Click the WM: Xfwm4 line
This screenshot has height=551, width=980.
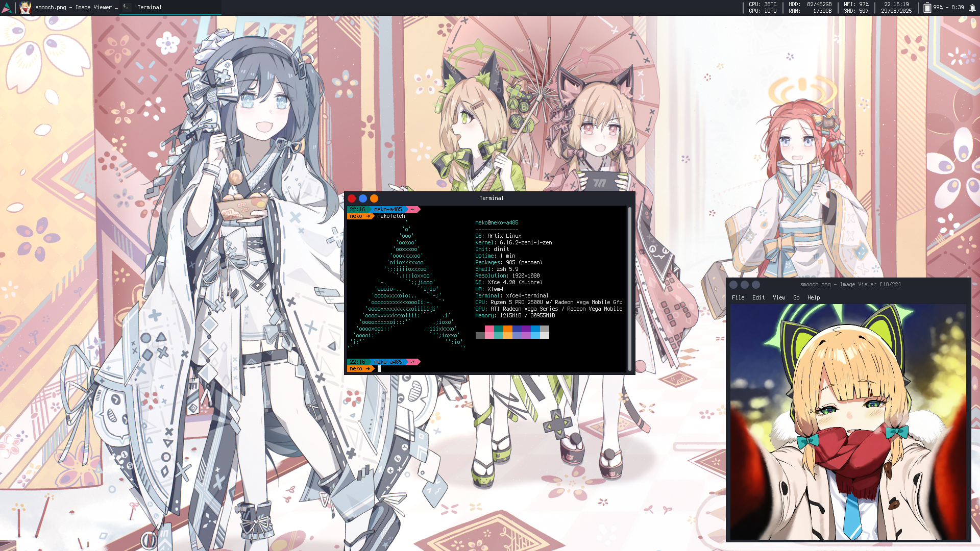coord(489,289)
